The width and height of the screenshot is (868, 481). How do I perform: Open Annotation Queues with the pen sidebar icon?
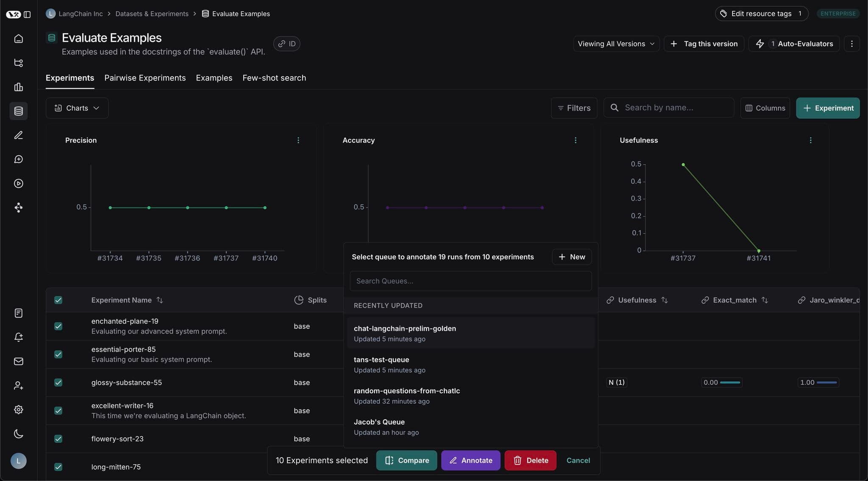pos(18,135)
